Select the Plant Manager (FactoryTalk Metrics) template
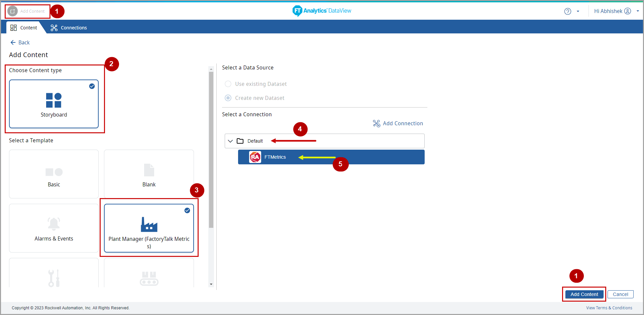 pyautogui.click(x=149, y=228)
